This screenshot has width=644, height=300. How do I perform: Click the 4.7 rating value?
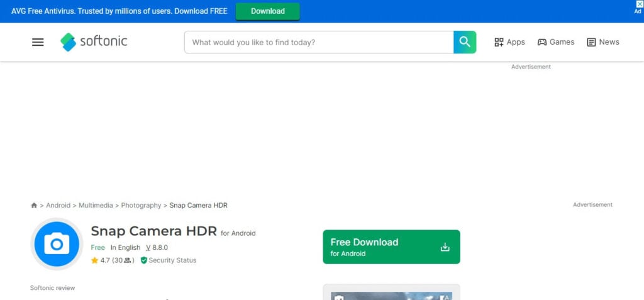pos(105,260)
